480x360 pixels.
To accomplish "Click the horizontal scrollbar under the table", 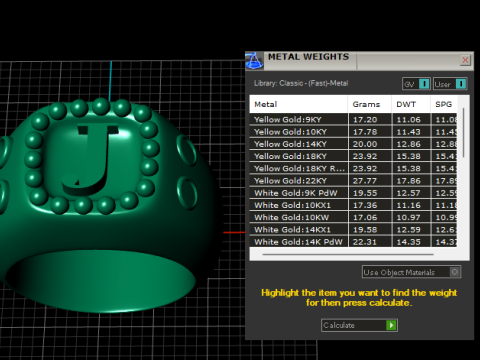I will tap(348, 254).
